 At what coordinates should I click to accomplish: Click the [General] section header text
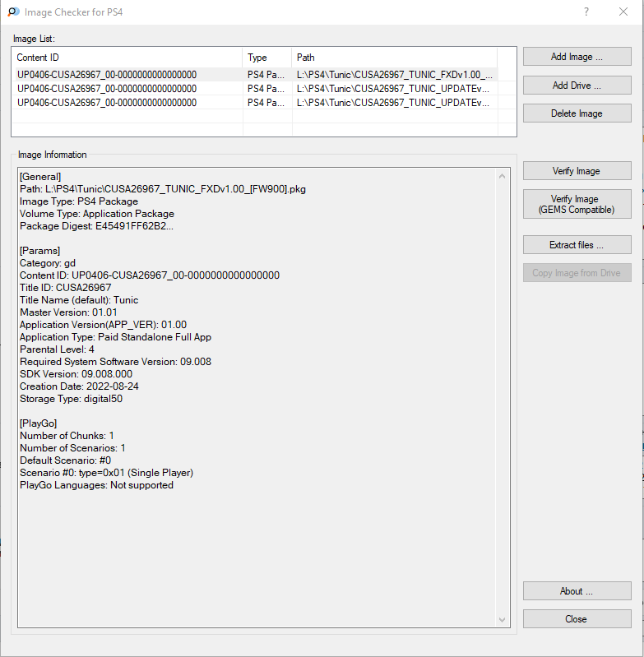(40, 177)
